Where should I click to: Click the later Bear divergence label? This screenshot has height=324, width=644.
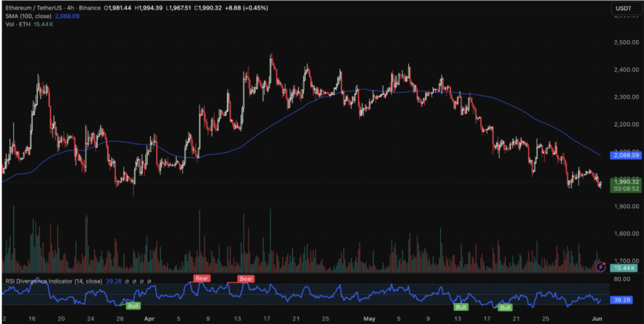[x=246, y=279]
